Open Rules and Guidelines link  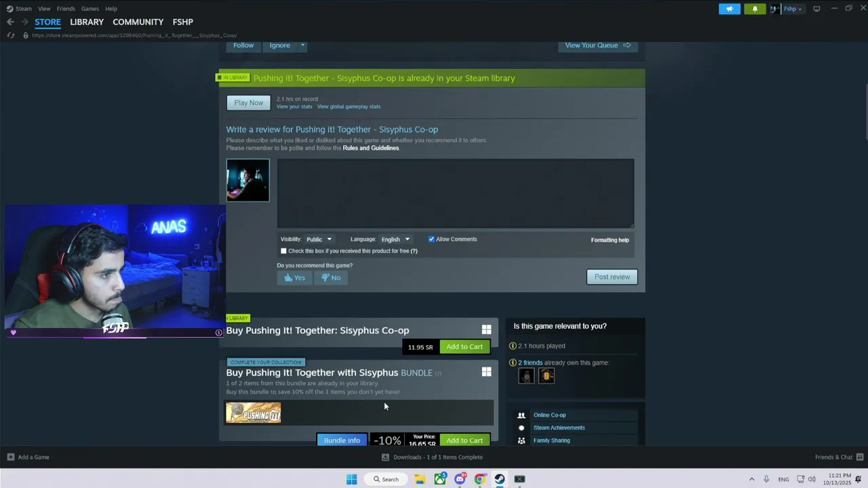pyautogui.click(x=371, y=148)
